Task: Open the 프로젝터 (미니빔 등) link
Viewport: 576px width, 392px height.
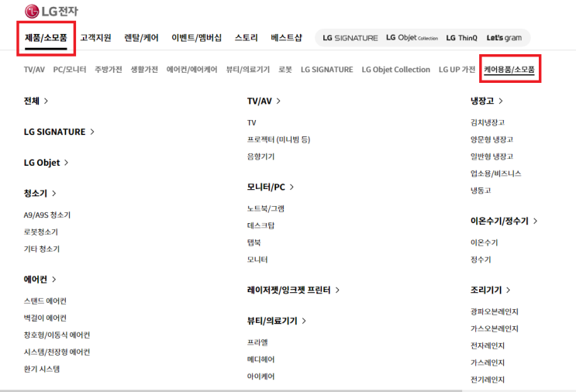Action: tap(279, 139)
